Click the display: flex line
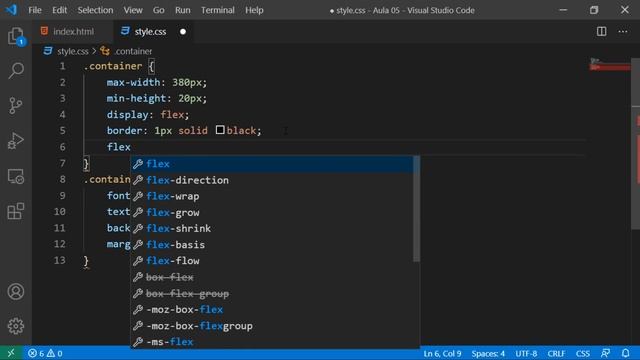This screenshot has height=360, width=640. point(148,115)
